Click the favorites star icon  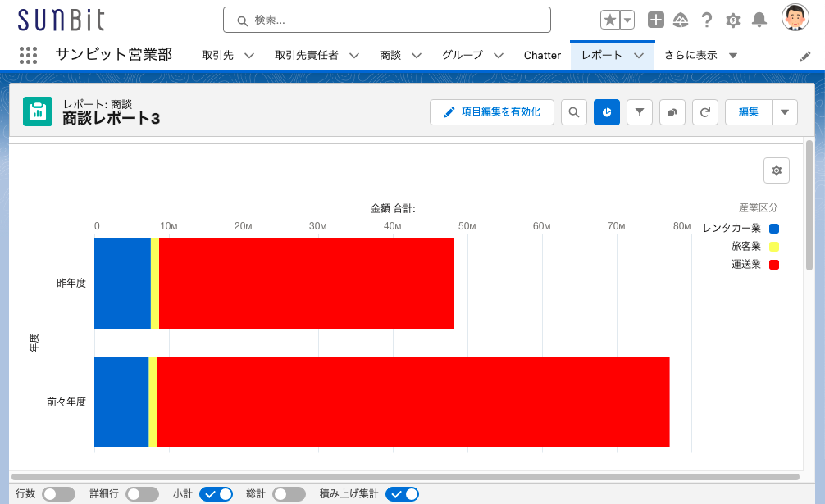(x=610, y=20)
